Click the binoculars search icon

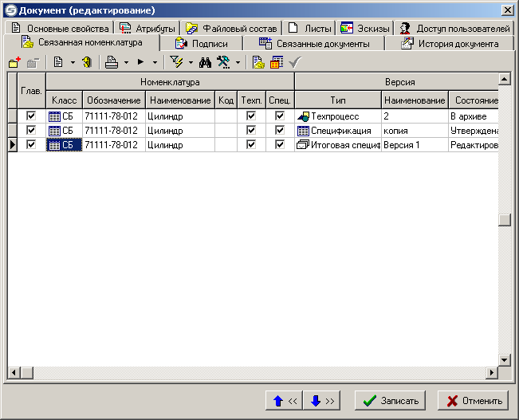click(x=205, y=62)
